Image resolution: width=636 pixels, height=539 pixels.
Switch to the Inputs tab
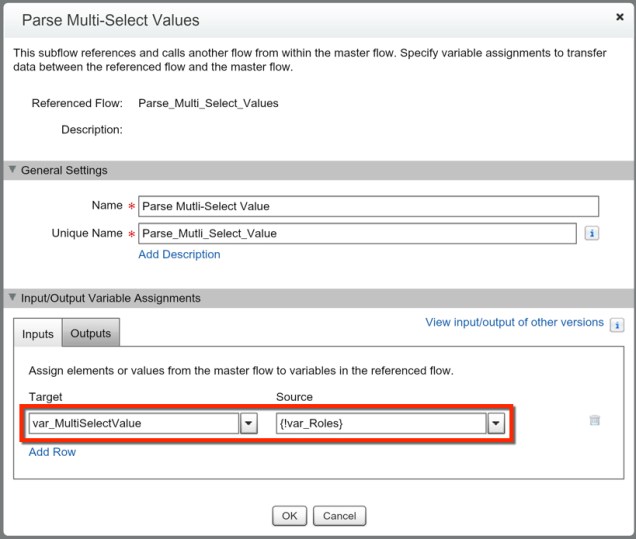tap(38, 334)
